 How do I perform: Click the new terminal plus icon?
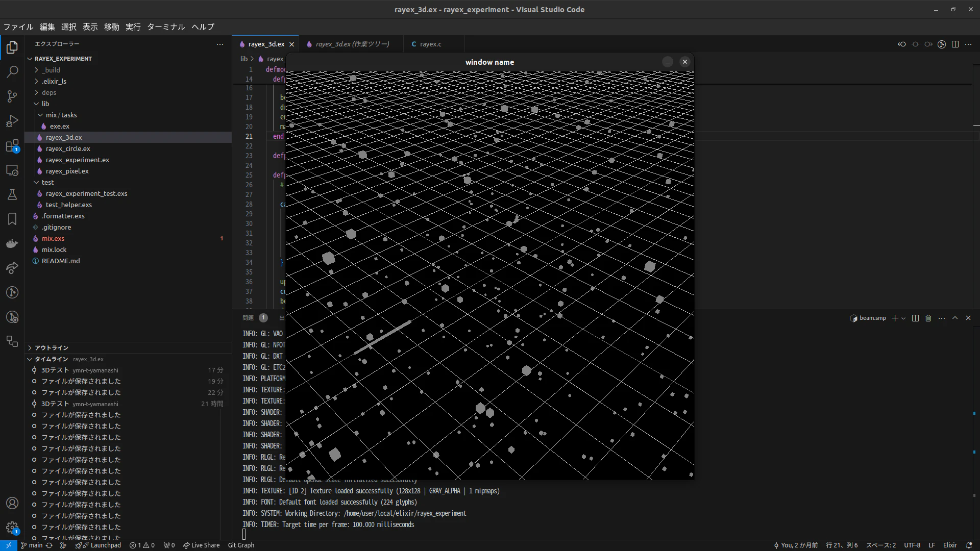895,318
